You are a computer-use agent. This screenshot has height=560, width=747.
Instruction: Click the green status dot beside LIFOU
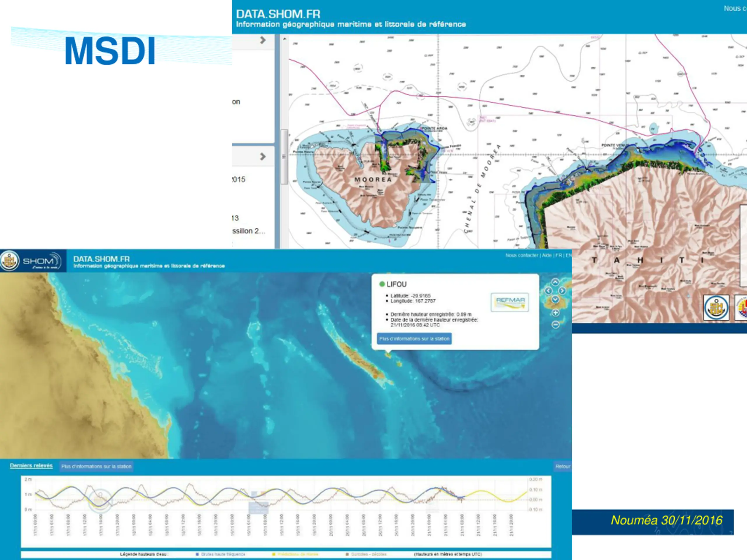tap(382, 284)
